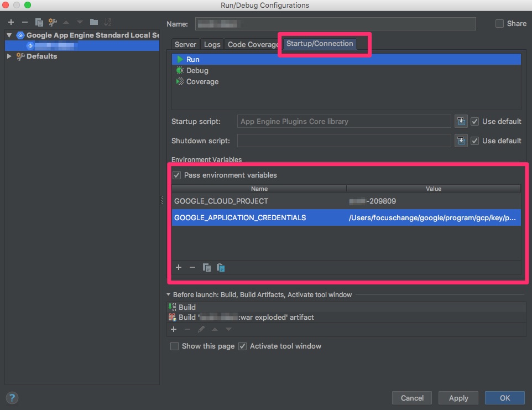The height and width of the screenshot is (410, 532).
Task: Click the sort configurations alphabetically icon
Action: click(108, 22)
